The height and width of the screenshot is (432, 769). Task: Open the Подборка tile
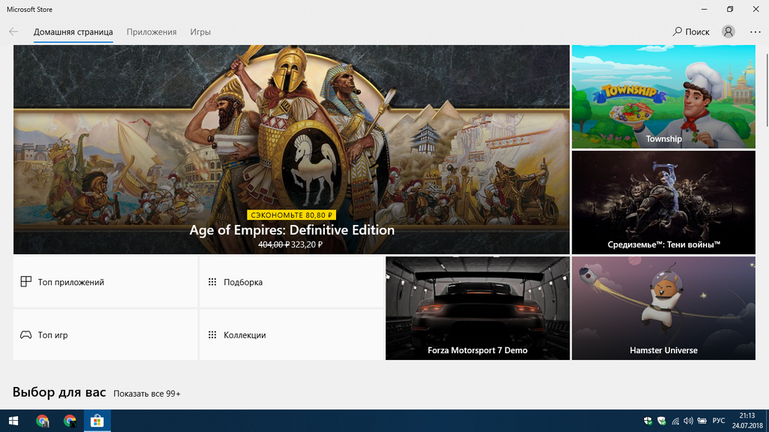(x=291, y=282)
